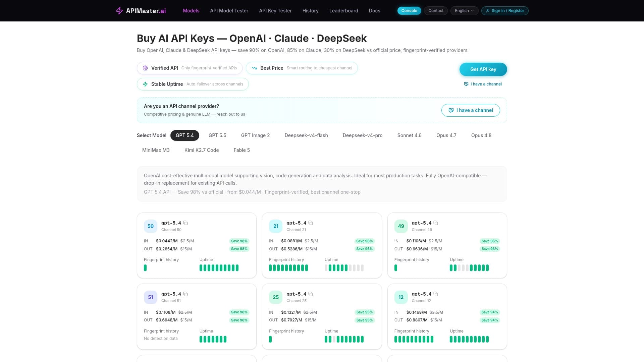
Task: Open Docs in the navigation bar
Action: point(375,11)
